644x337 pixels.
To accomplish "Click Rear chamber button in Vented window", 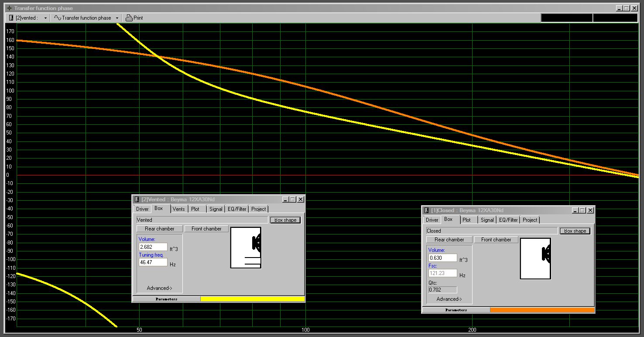I will (x=160, y=229).
